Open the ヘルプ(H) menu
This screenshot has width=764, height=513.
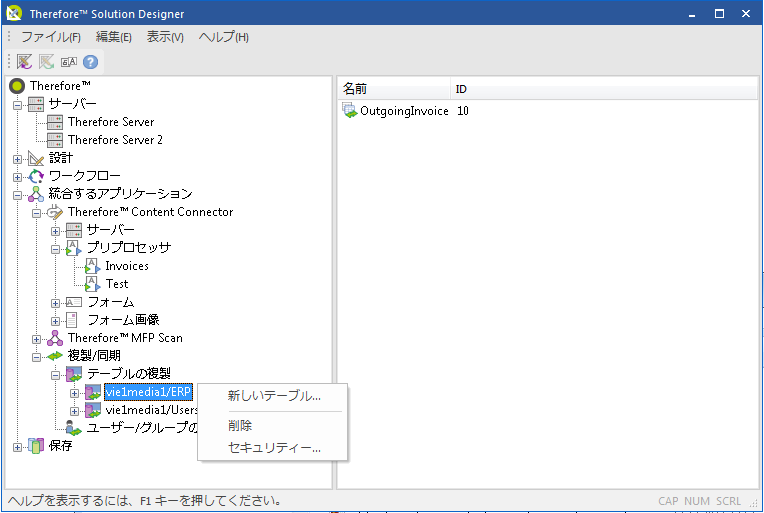pos(224,37)
